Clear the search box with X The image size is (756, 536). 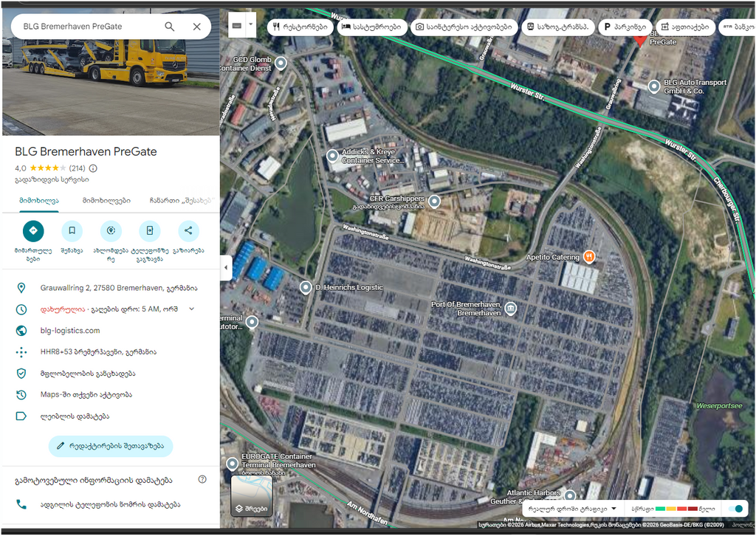coord(196,27)
